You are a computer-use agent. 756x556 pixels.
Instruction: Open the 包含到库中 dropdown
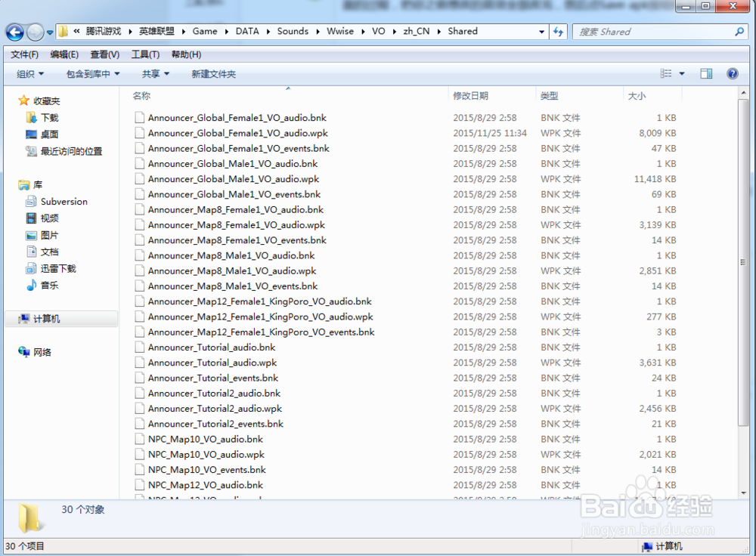pos(93,74)
